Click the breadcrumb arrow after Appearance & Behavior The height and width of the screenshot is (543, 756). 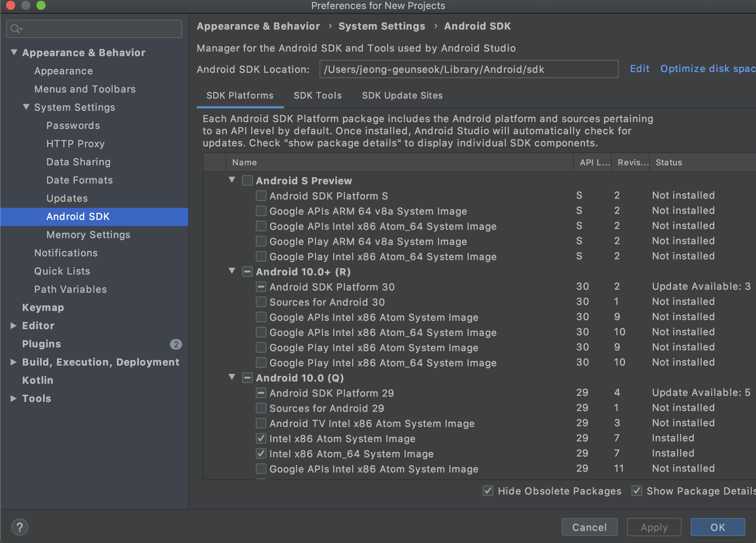tap(330, 26)
